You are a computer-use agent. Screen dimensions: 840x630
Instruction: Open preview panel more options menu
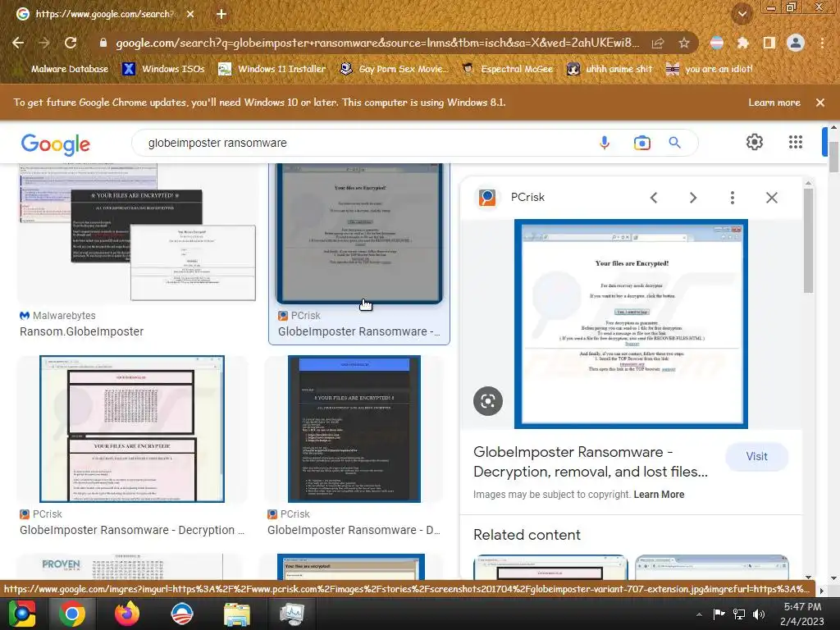pyautogui.click(x=732, y=198)
